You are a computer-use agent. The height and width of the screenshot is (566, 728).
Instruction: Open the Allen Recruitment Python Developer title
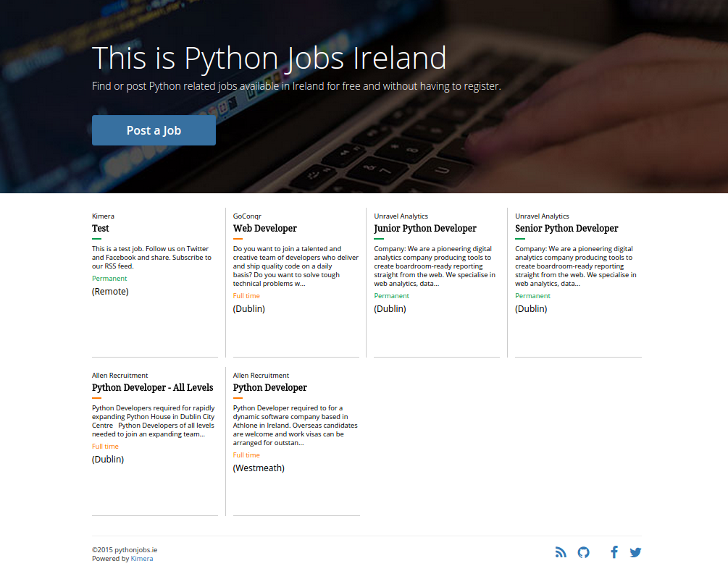coord(269,387)
